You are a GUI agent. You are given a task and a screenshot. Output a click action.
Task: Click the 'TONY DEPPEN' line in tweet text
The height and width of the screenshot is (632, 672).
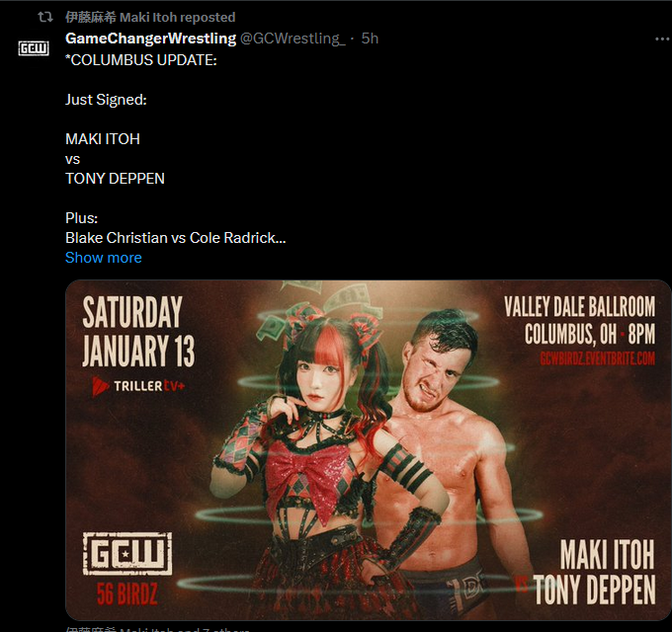pyautogui.click(x=115, y=179)
